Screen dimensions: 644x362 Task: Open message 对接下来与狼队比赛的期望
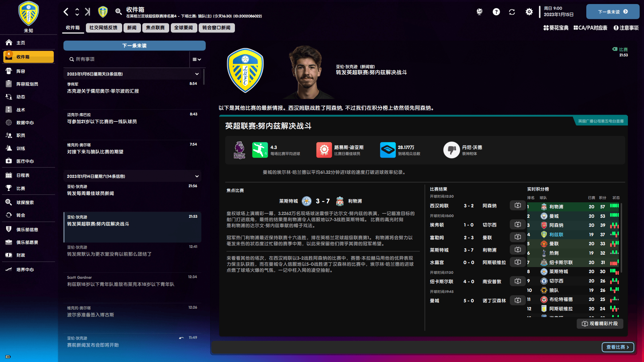pos(133,154)
